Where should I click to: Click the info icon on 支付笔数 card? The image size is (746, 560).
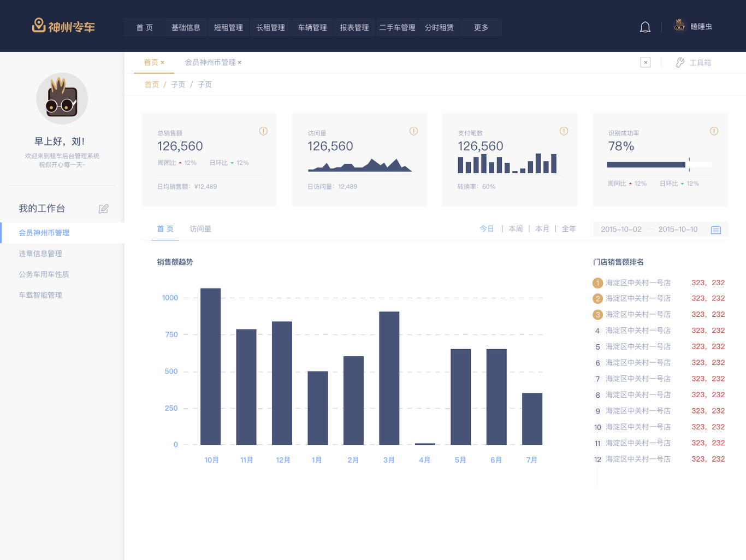click(564, 131)
